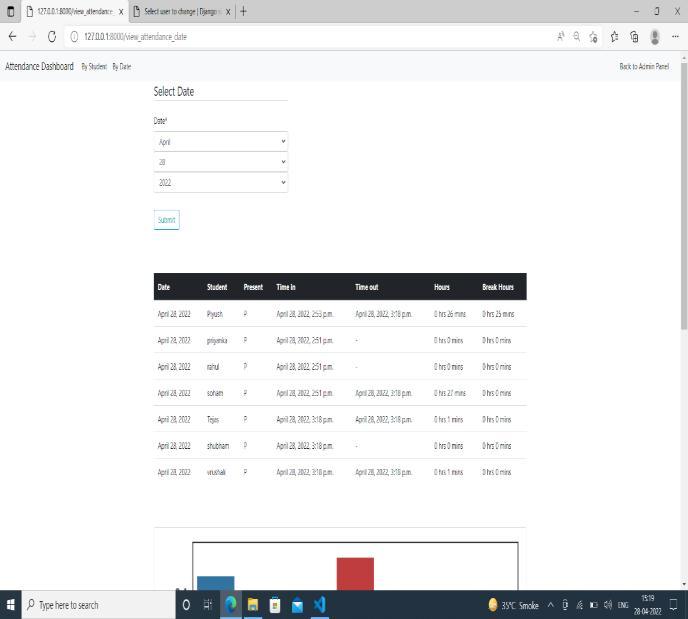Open the site information icon in the address bar
This screenshot has width=688, height=619.
click(74, 36)
